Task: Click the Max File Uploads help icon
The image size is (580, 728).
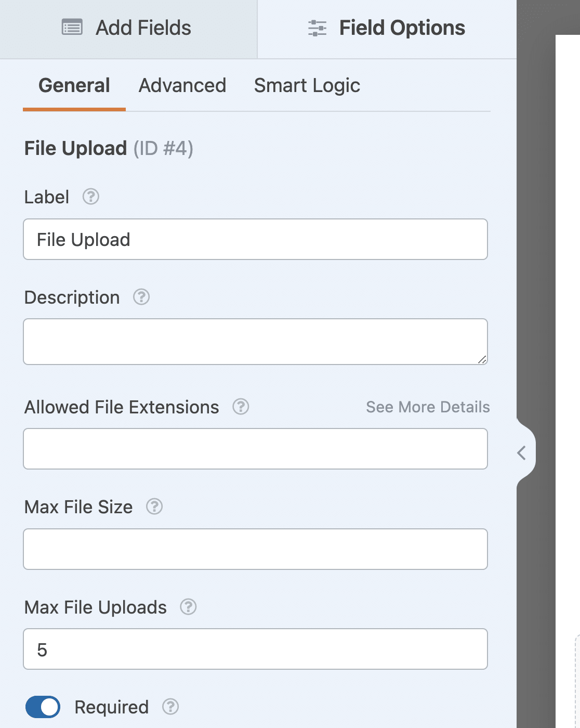Action: tap(188, 607)
